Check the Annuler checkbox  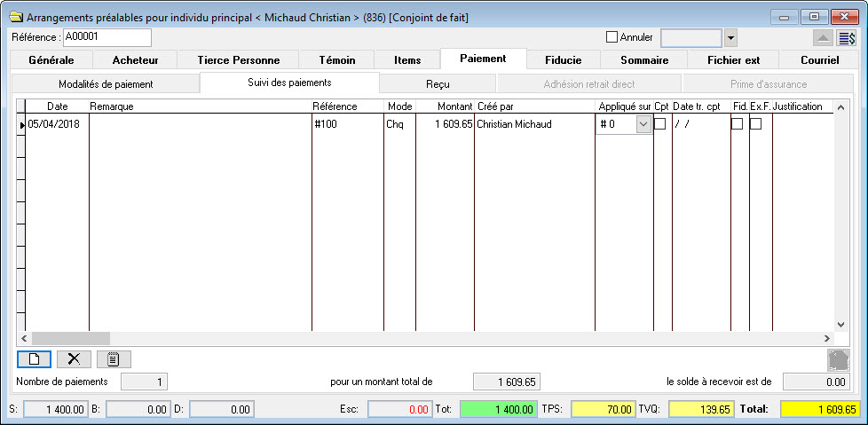pos(612,38)
